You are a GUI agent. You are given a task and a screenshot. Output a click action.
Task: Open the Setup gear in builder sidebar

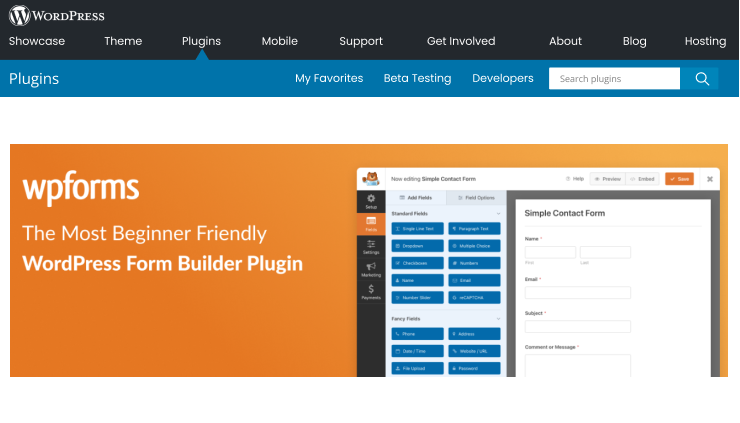point(371,202)
